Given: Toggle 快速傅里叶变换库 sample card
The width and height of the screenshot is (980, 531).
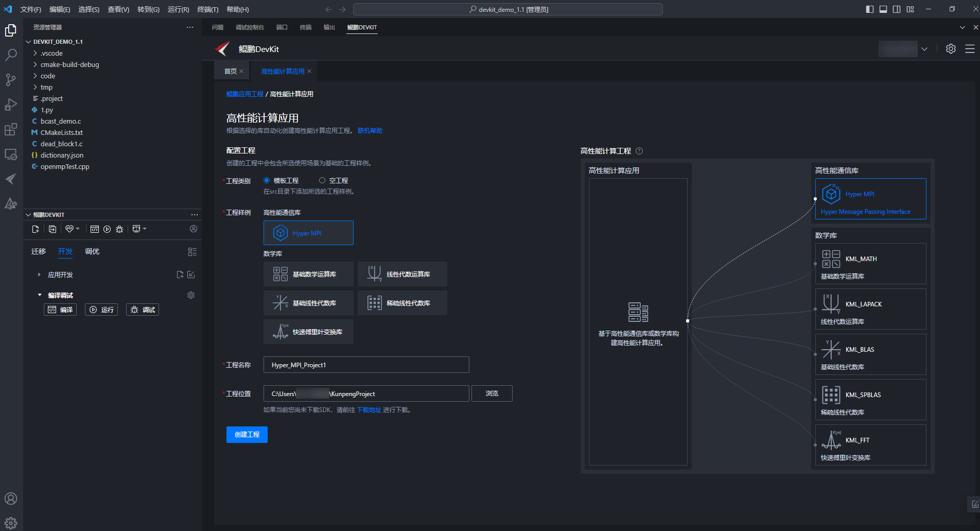Looking at the screenshot, I should [308, 332].
